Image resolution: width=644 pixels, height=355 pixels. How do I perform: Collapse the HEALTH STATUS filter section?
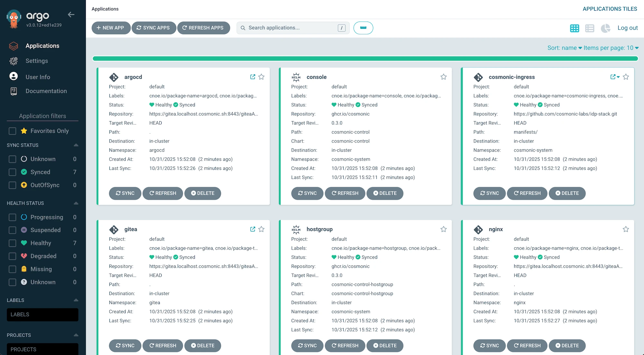click(x=76, y=203)
